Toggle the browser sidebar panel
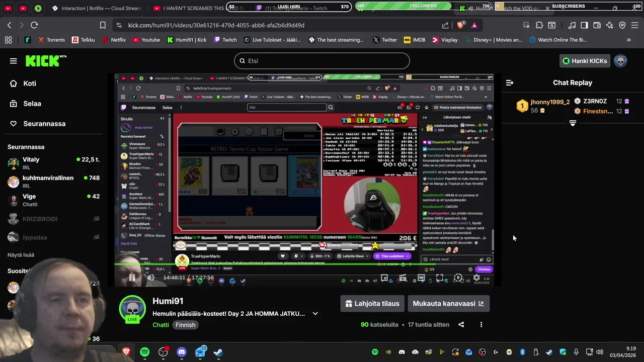This screenshot has height=362, width=644. pos(584,25)
